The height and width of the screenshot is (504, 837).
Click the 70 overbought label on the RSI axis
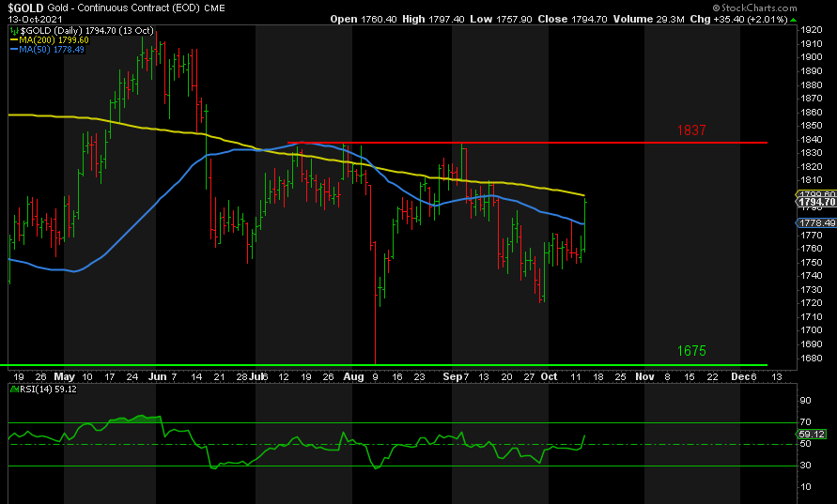click(x=805, y=421)
